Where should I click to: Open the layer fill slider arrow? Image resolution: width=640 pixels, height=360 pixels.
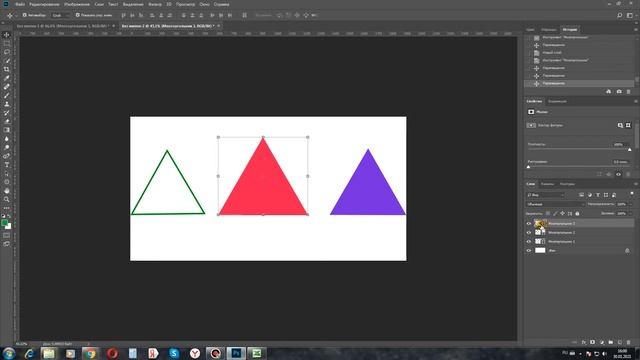coord(631,213)
